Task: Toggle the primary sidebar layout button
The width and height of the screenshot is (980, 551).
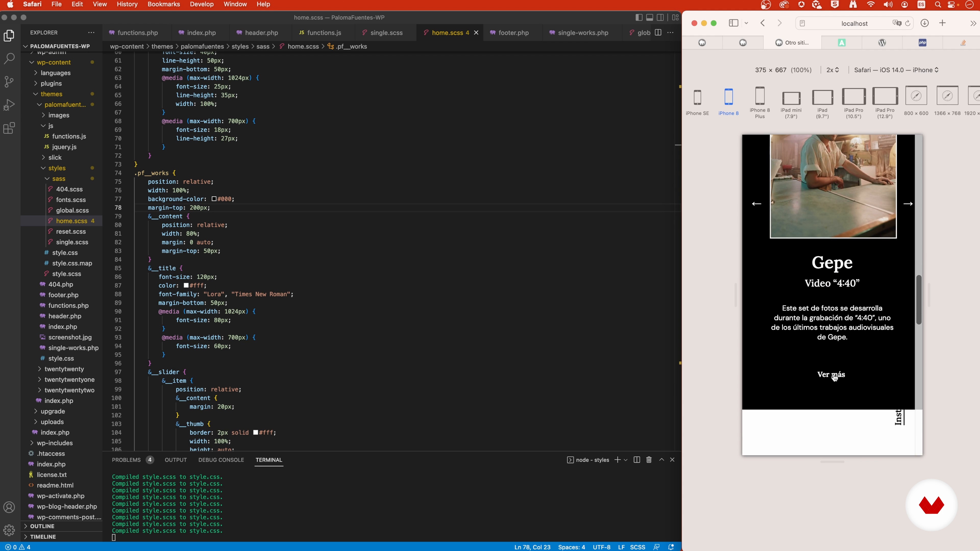Action: (x=639, y=18)
